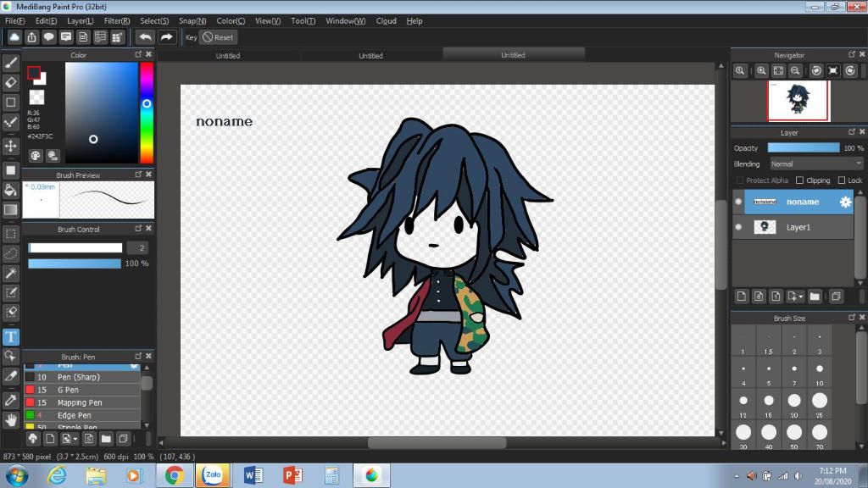
Task: Expand add-layer dropdown arrow in Layer panel
Action: (800, 297)
